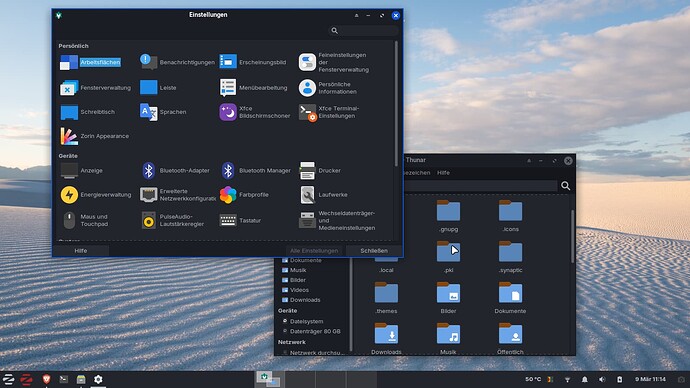Open notifications bell in system tray

pos(584,379)
